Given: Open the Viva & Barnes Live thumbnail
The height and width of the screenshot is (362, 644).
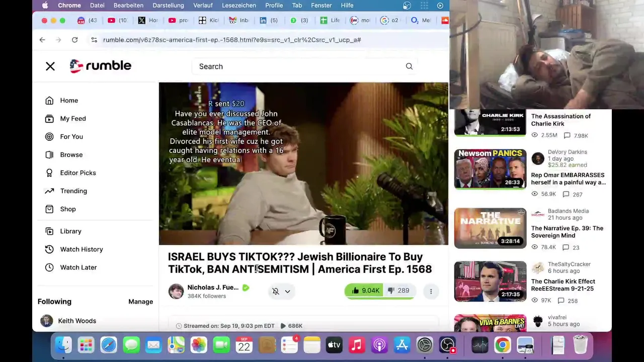Looking at the screenshot, I should (x=490, y=323).
